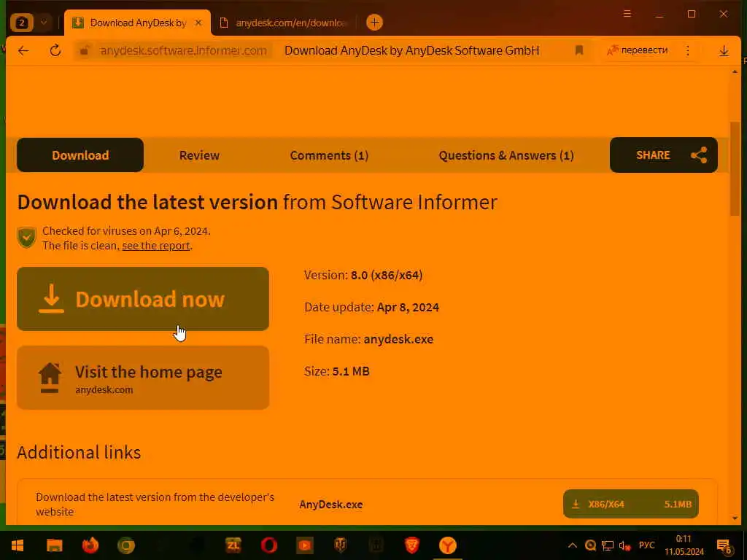This screenshot has height=560, width=747.
Task: Open the Questions & Answers (1) tab
Action: click(506, 155)
